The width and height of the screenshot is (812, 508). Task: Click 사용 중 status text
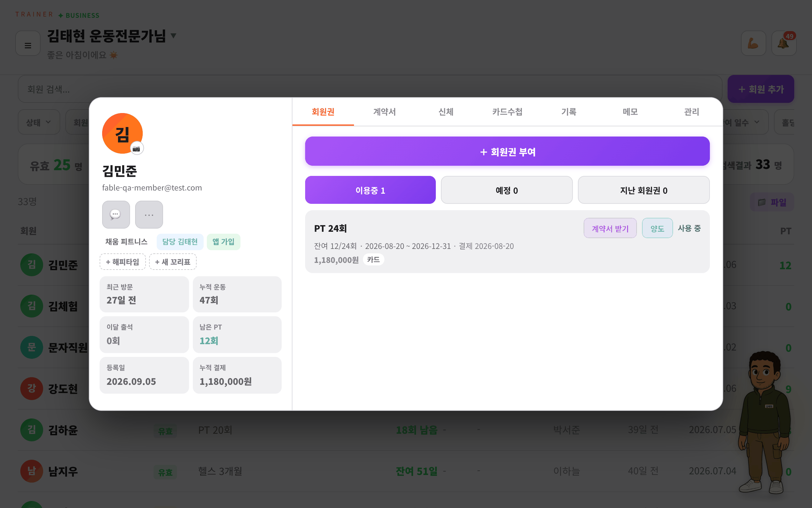689,229
